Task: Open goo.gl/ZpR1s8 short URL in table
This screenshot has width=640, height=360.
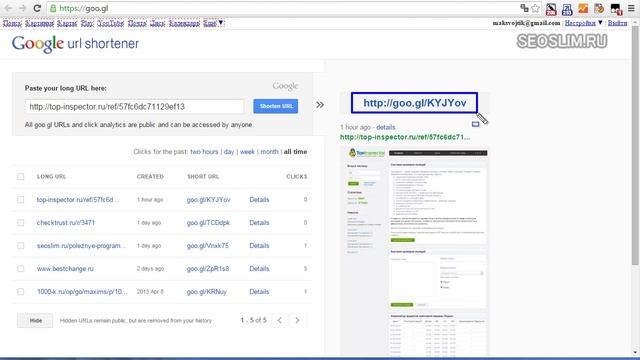Action: click(x=208, y=269)
